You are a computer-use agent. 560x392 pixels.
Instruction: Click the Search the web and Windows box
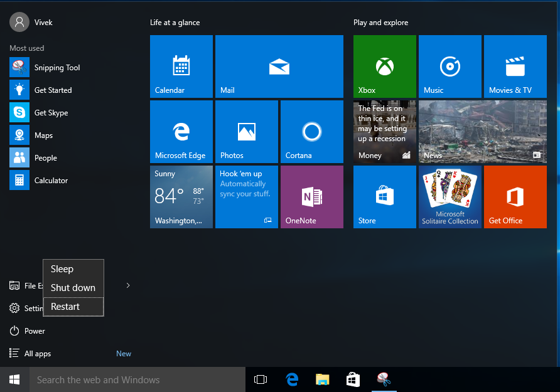click(x=137, y=379)
